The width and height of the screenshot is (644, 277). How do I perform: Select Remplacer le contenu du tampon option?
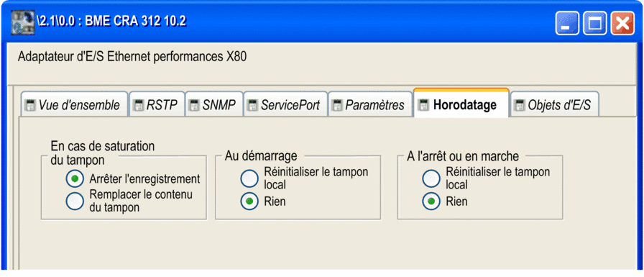75,201
